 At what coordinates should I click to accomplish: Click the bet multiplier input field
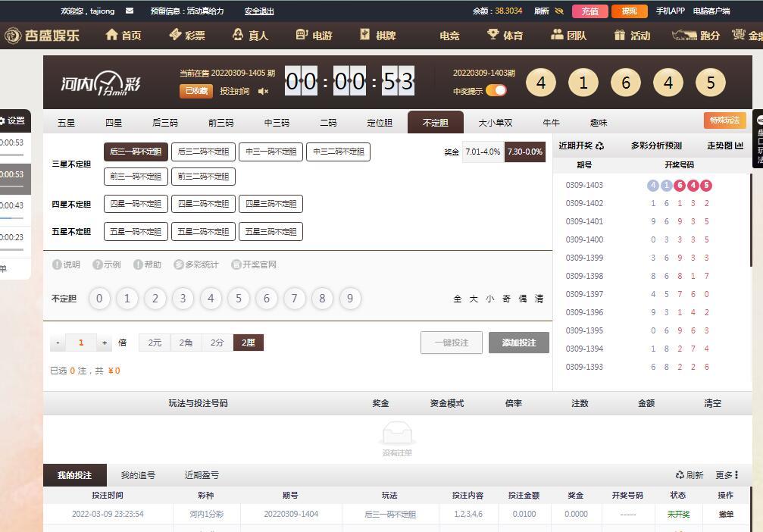click(80, 342)
